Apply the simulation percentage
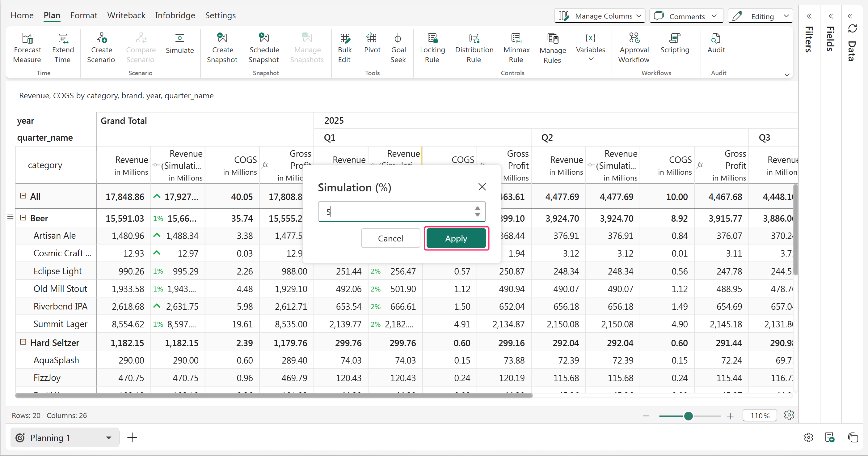The height and width of the screenshot is (456, 868). [456, 238]
